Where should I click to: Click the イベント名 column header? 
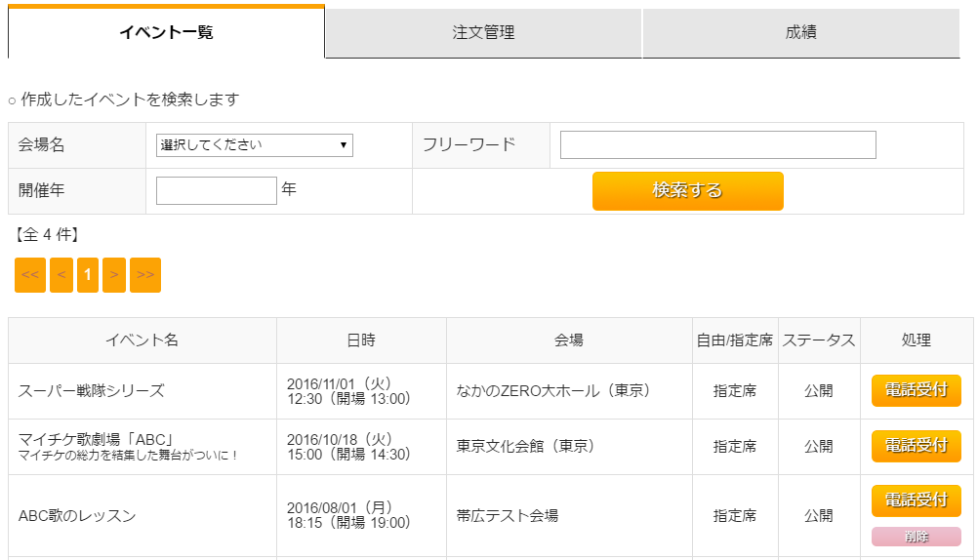coord(143,340)
